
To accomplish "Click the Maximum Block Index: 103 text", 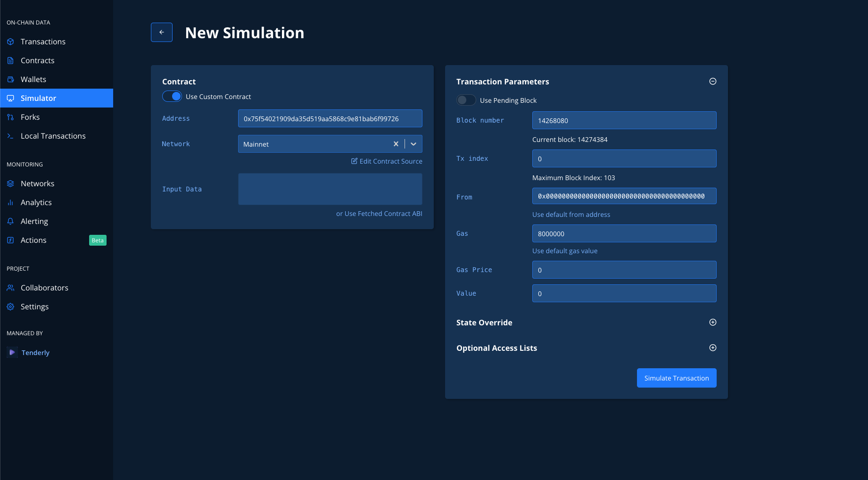I will point(573,178).
